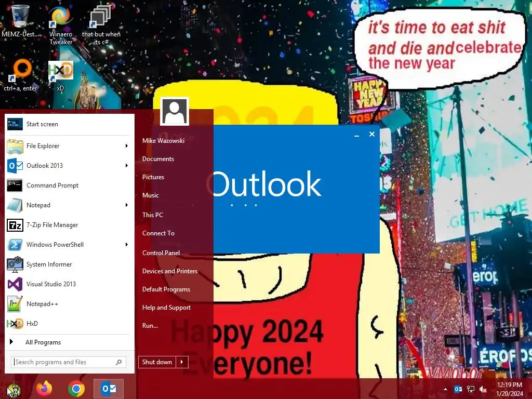Viewport: 532px width, 399px height.
Task: Expand the Outlook 2013 jump list arrow
Action: (127, 166)
